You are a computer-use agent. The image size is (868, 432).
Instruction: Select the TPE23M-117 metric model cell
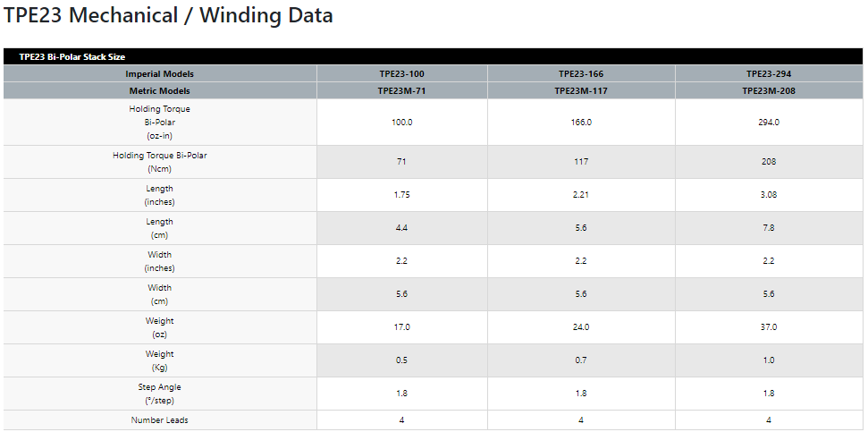point(581,91)
